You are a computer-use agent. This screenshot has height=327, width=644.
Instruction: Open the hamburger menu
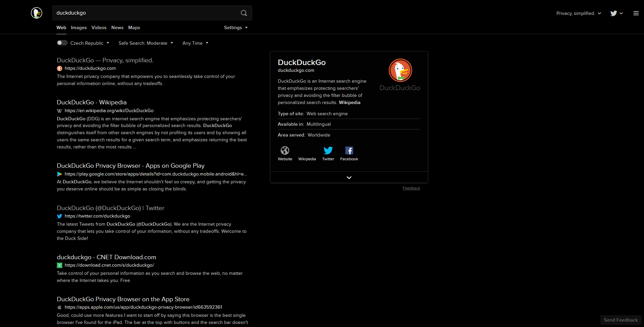tap(636, 13)
